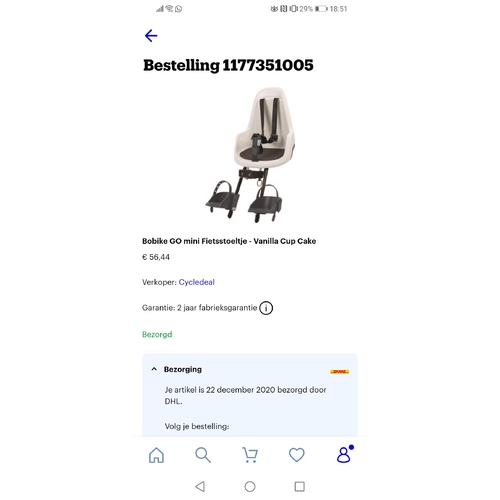Tap the Android recent apps square

300,487
